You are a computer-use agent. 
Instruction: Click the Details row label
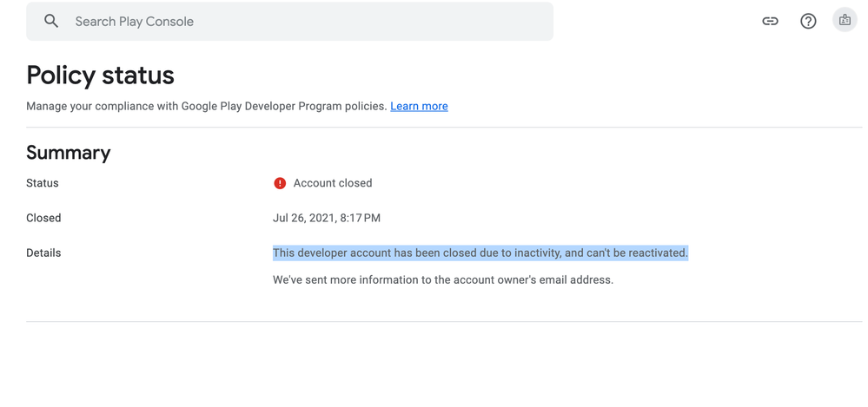click(x=43, y=253)
